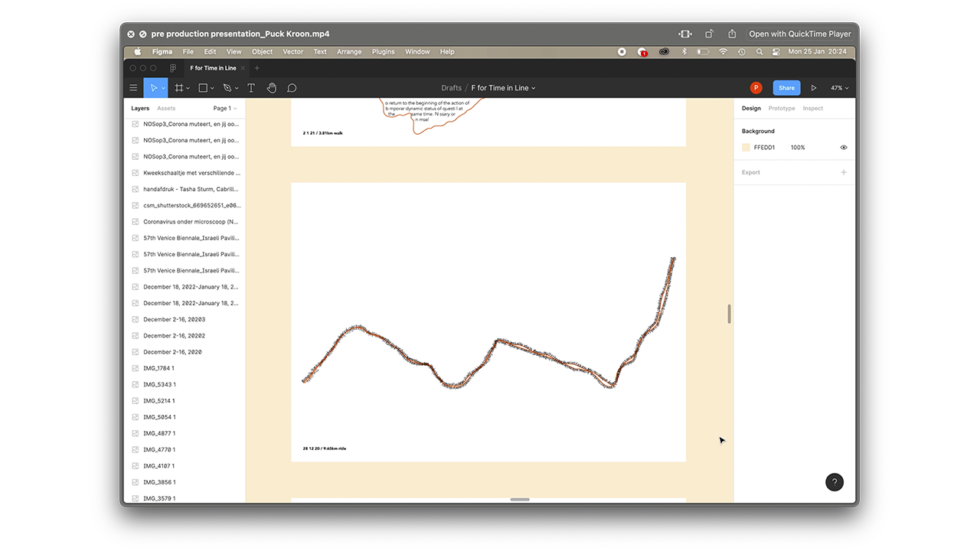
Task: Open the help question mark button
Action: point(835,481)
